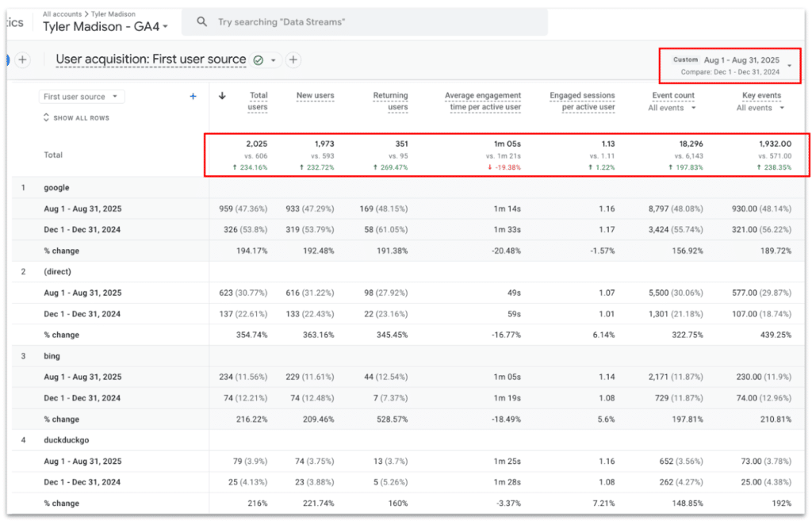Screen dimensions: 812x521
Task: Click All accounts breadcrumb link
Action: [x=63, y=14]
